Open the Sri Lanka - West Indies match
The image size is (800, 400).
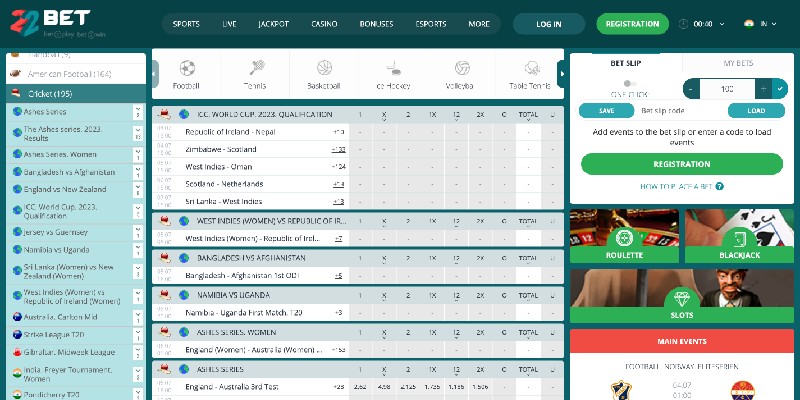point(224,202)
